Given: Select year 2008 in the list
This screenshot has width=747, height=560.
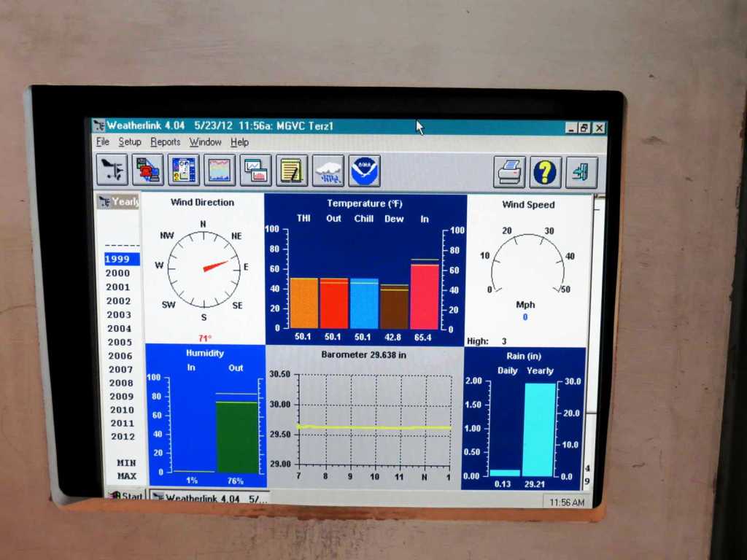Looking at the screenshot, I should [x=121, y=383].
